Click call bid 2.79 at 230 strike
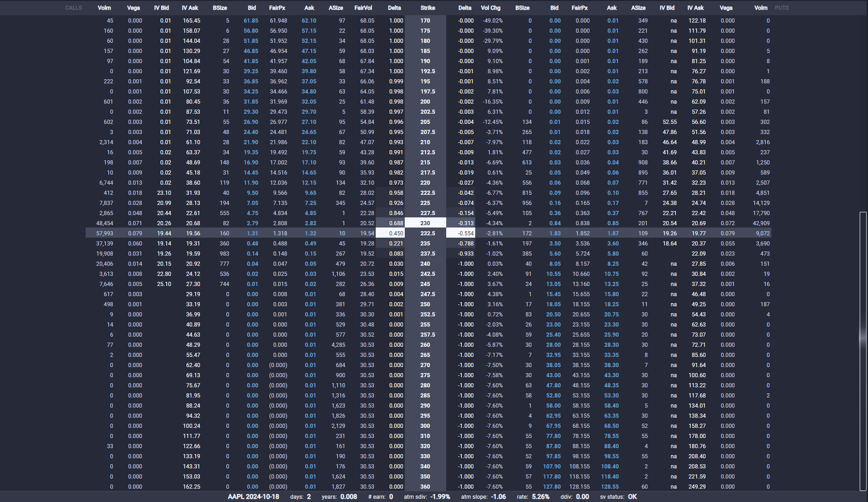The image size is (868, 502). 252,223
